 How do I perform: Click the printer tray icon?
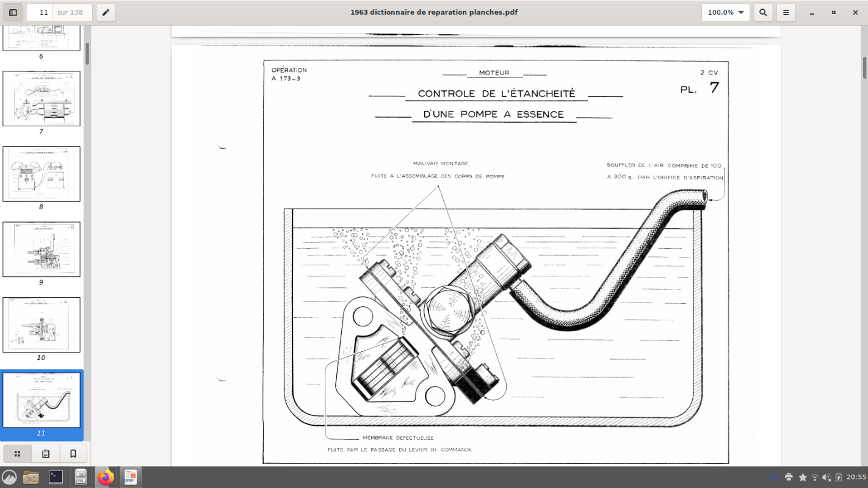pyautogui.click(x=789, y=477)
